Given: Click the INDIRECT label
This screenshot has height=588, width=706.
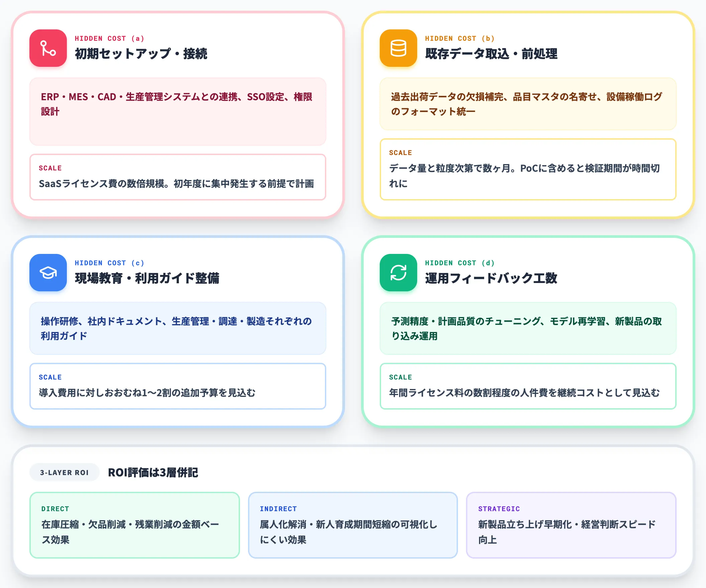Looking at the screenshot, I should (x=278, y=509).
